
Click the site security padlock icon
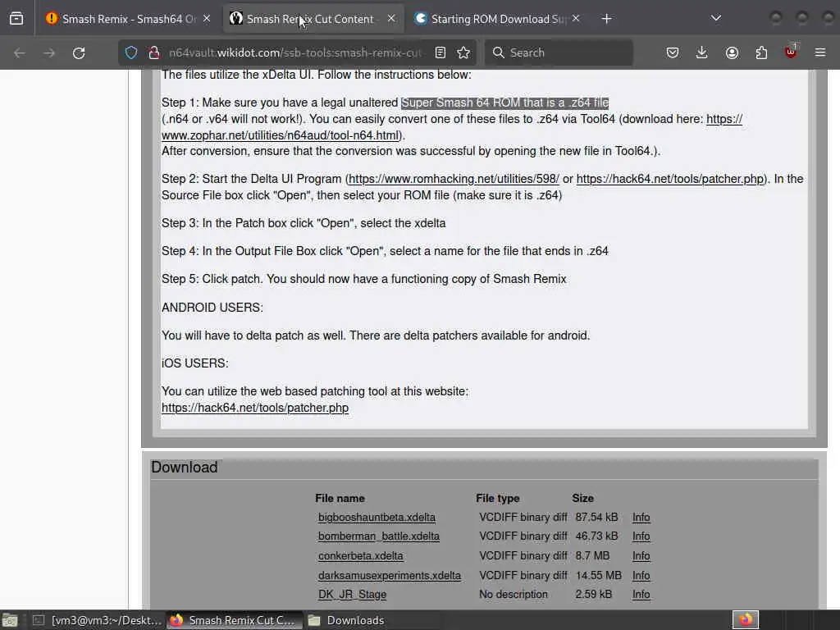click(154, 52)
